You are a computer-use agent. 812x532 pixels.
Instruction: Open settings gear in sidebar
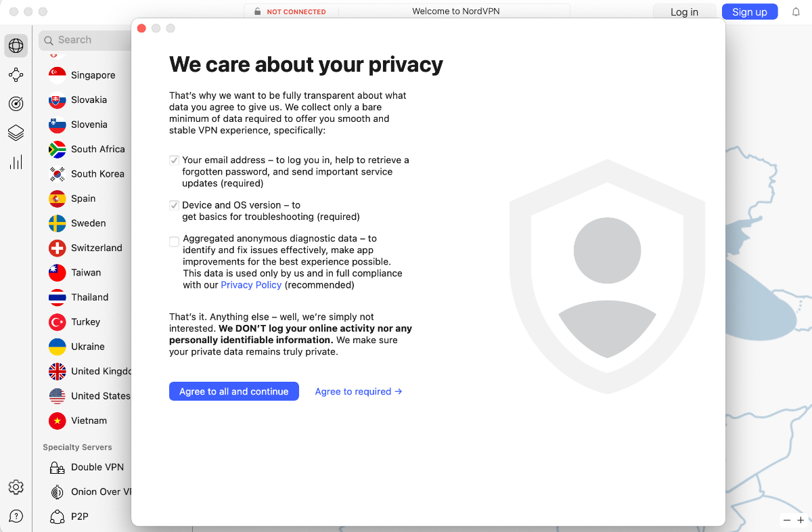coord(16,487)
